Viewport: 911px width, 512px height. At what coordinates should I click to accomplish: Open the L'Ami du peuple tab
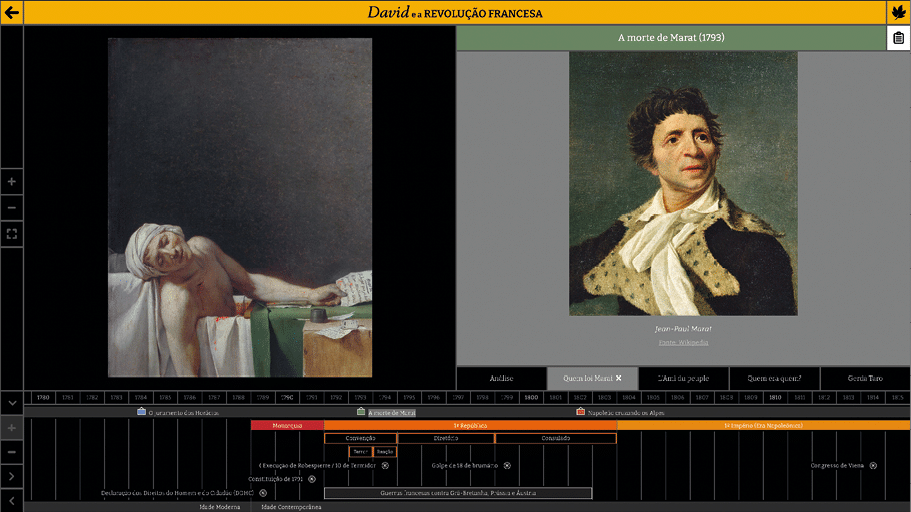[x=683, y=378]
